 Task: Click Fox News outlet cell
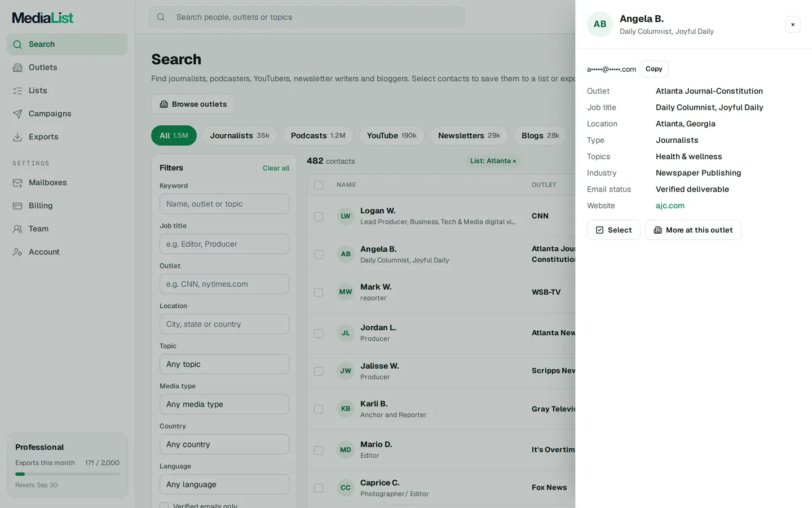[x=549, y=488]
